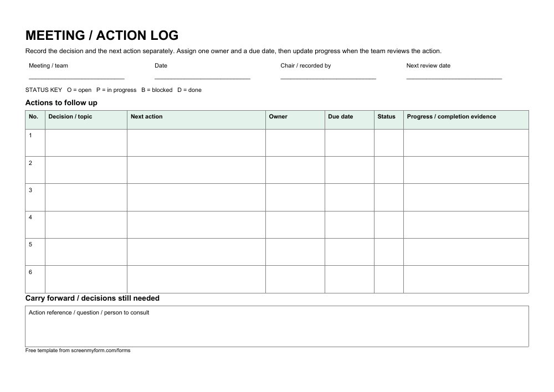Click row number 3 cell

pos(35,198)
